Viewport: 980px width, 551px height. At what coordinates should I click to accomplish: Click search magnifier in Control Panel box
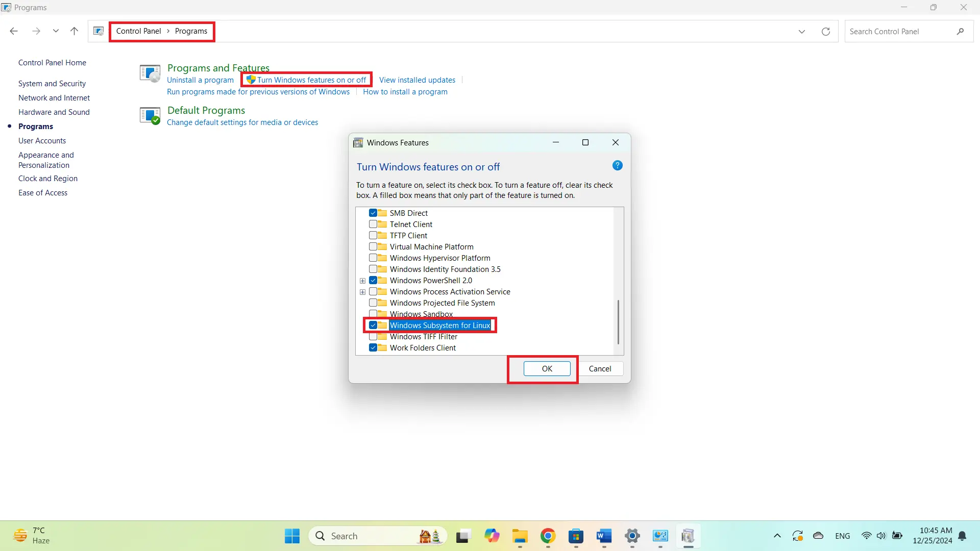[960, 32]
